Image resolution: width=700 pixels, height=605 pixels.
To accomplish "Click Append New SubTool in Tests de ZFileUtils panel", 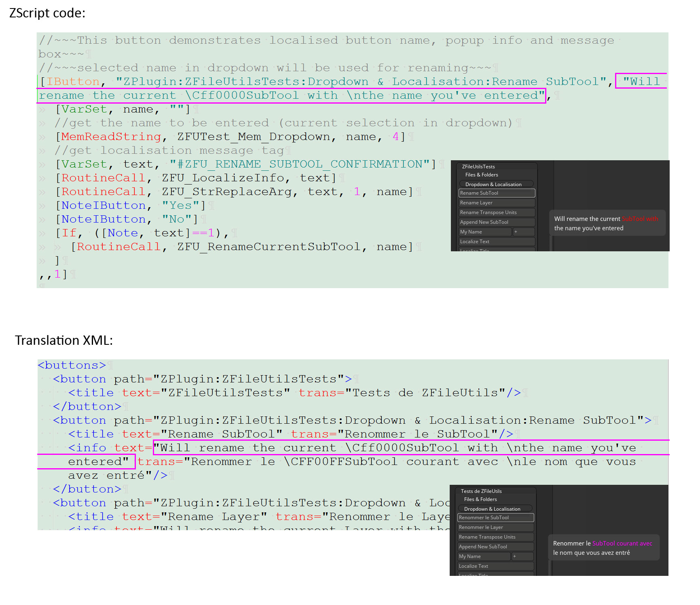I will (x=495, y=547).
